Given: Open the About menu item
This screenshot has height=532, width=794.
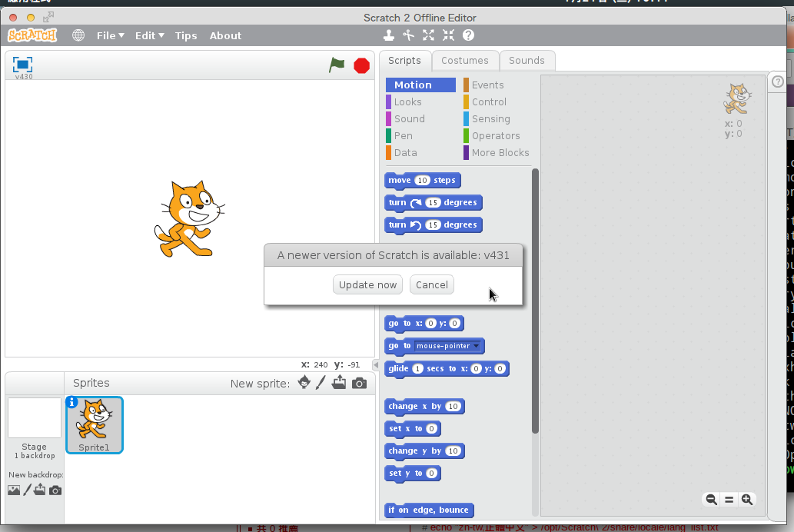Looking at the screenshot, I should click(x=225, y=35).
